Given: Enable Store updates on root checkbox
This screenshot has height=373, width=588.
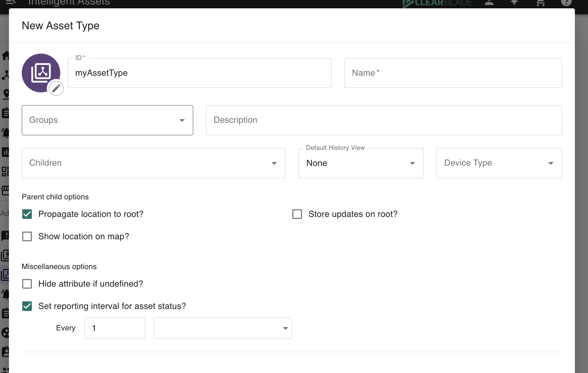Looking at the screenshot, I should point(297,214).
